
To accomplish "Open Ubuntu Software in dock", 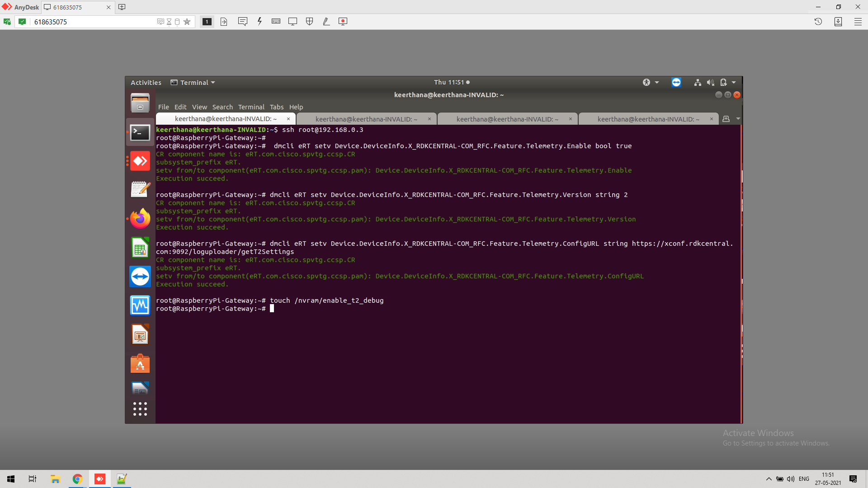I will 140,364.
